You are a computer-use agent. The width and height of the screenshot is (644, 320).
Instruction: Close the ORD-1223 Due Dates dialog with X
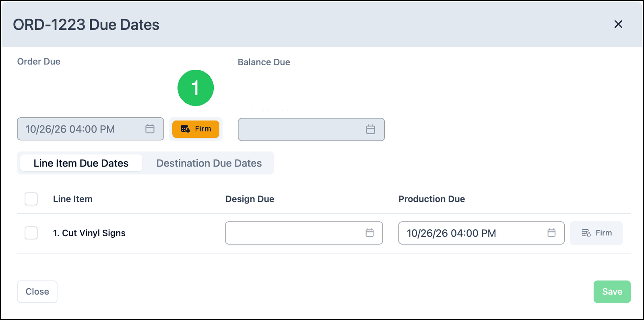[x=618, y=24]
